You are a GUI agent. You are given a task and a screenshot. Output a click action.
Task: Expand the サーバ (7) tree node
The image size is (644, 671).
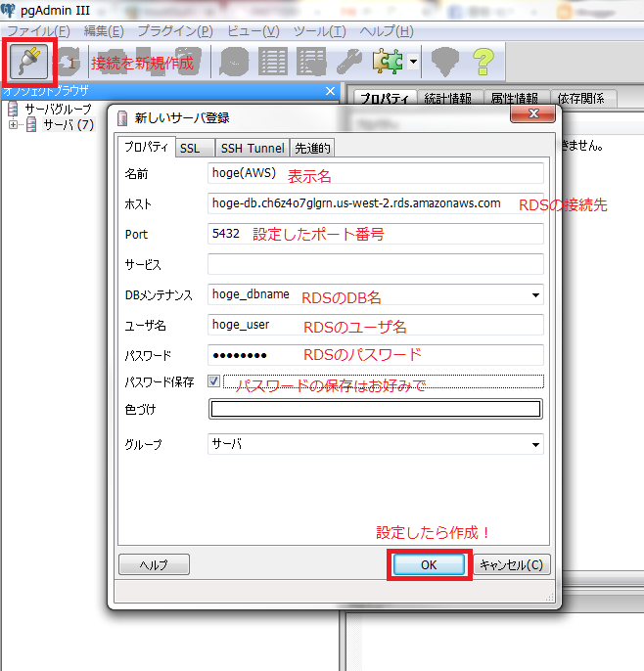click(14, 125)
